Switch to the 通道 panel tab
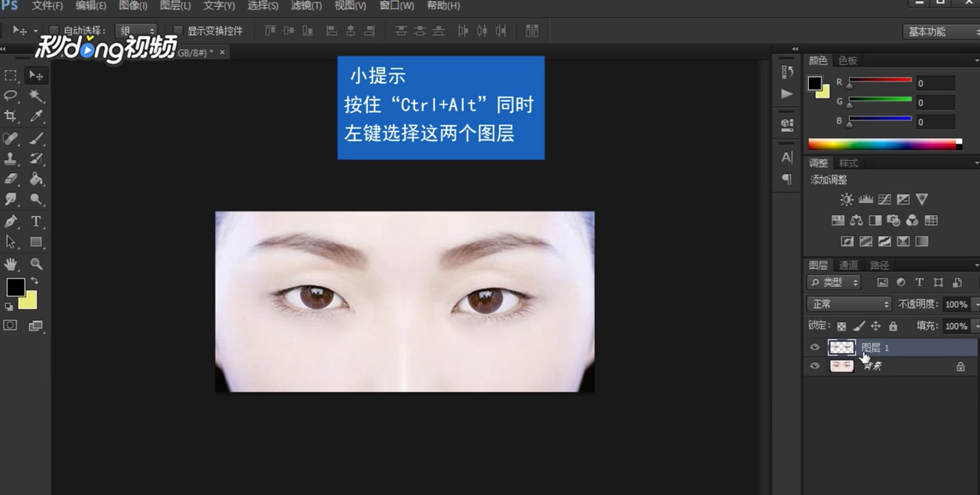Viewport: 980px width, 495px height. (x=849, y=265)
